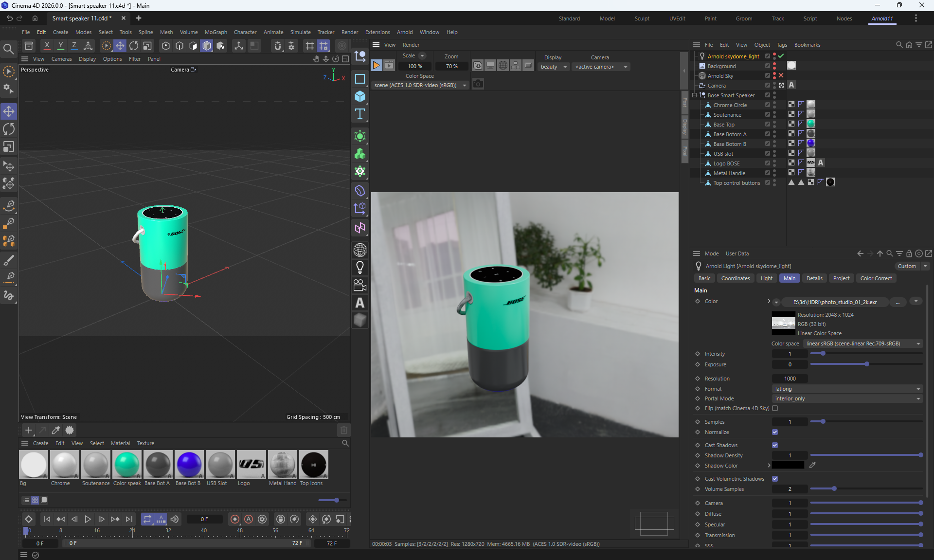Screen dimensions: 934x560
Task: Click the Light object icon
Action: coord(360,267)
